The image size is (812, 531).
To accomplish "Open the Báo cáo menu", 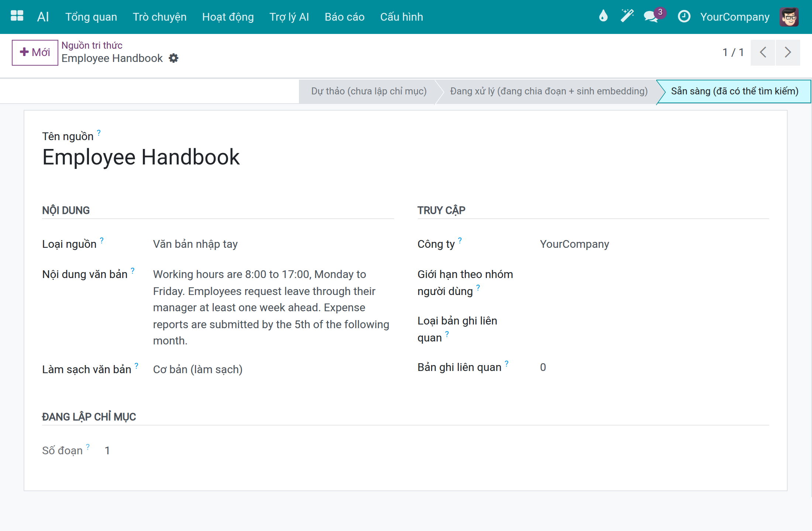I will pyautogui.click(x=344, y=17).
